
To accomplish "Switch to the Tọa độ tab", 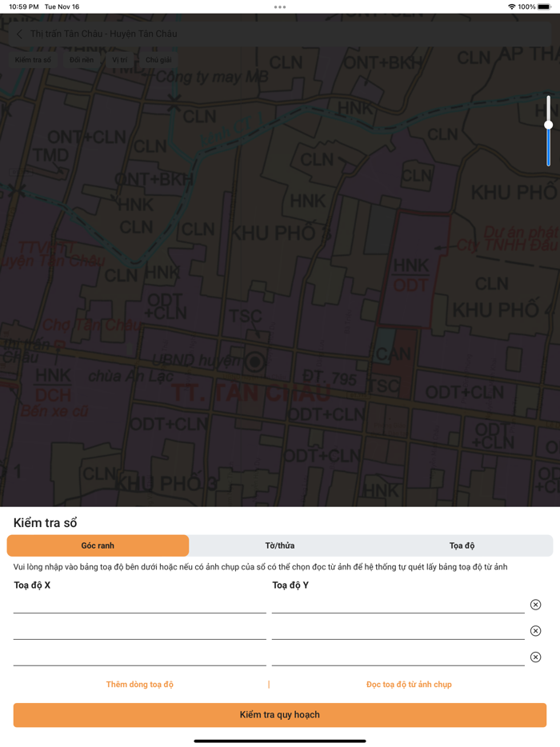I will click(x=462, y=545).
